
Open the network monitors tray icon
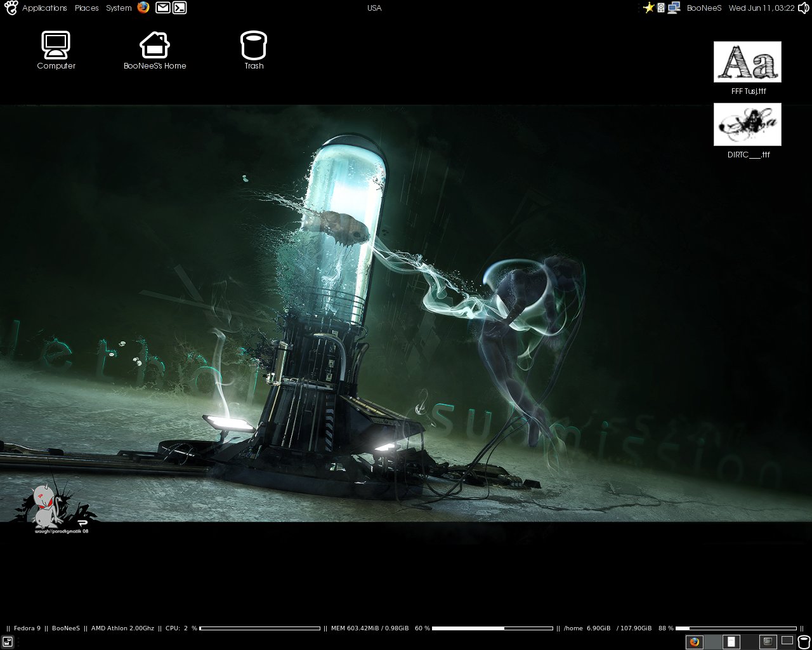pyautogui.click(x=674, y=8)
